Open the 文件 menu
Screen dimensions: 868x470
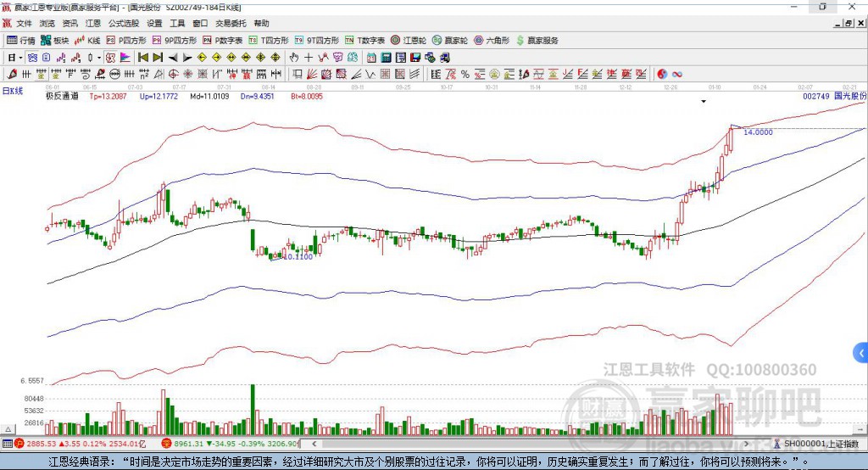point(24,23)
